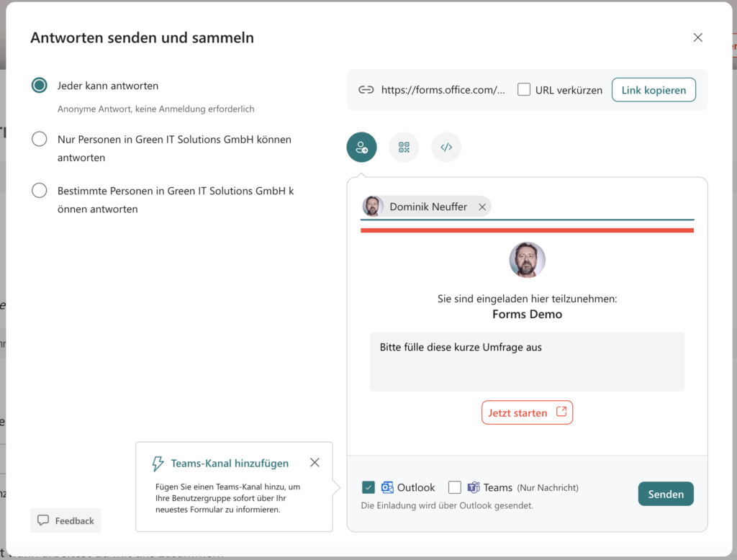
Task: Click the text Anonyme Antwort, keine Anmeldung erforderlich
Action: pos(155,109)
